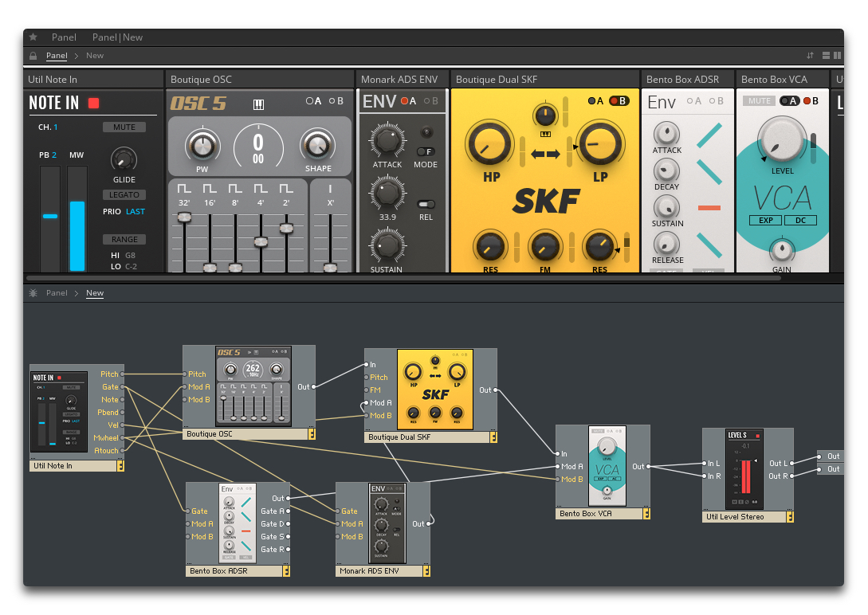
Task: Select the horizontal split layout icon
Action: [x=827, y=55]
